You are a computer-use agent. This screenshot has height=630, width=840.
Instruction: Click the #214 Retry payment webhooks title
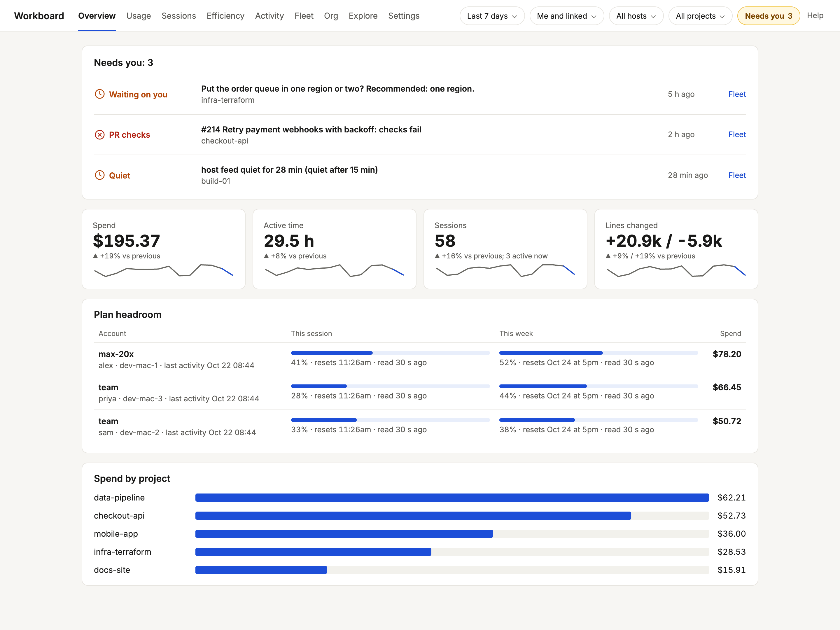click(x=311, y=129)
